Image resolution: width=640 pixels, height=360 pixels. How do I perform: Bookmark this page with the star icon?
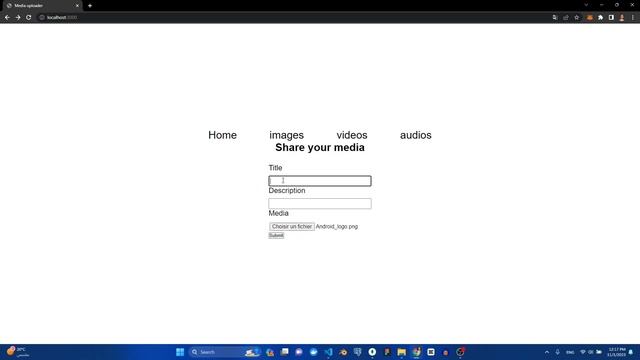(x=577, y=18)
